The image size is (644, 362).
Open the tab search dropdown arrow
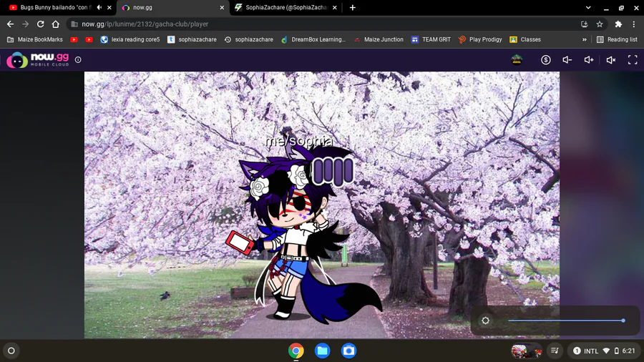click(x=588, y=7)
